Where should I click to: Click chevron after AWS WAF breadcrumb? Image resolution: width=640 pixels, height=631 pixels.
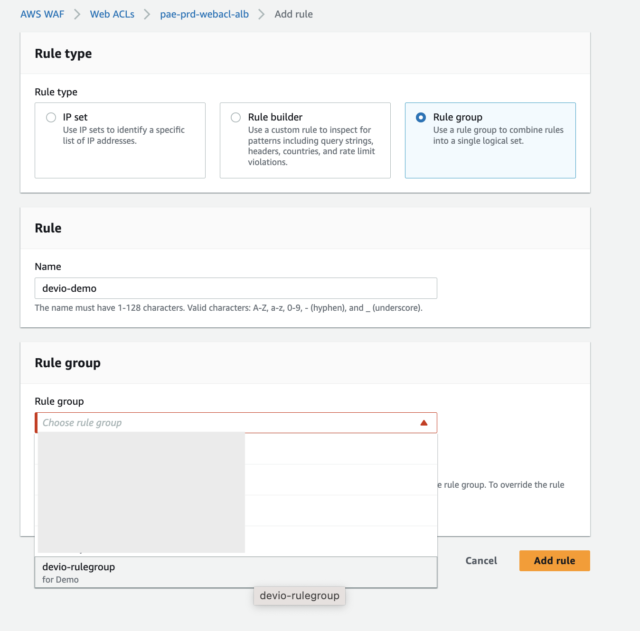point(77,14)
